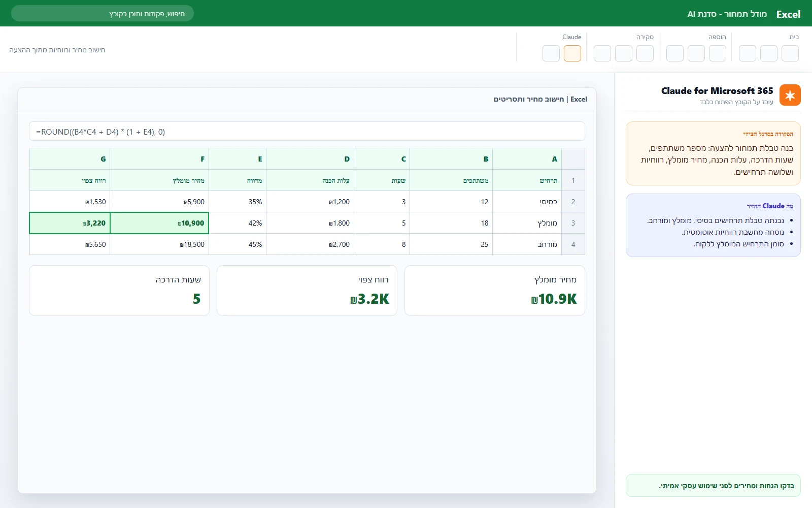
Task: Click the orange side-panel command box
Action: [x=713, y=153]
